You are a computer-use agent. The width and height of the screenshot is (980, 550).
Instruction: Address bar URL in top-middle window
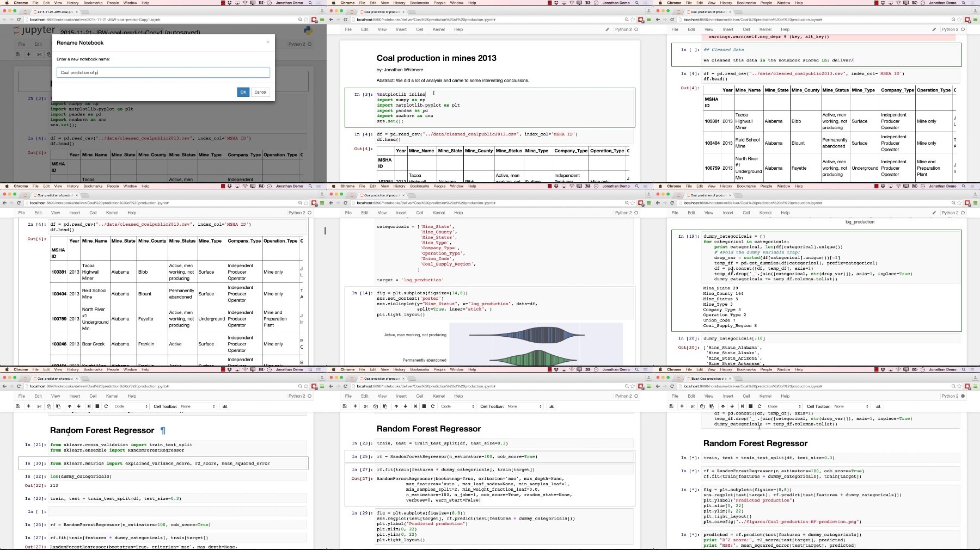coord(426,20)
